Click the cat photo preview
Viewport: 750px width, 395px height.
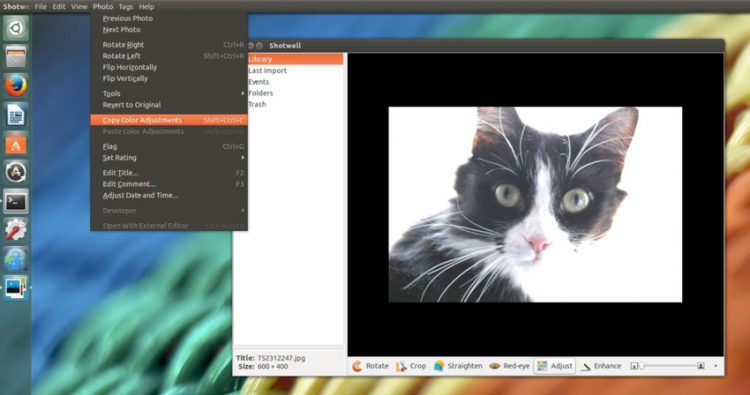click(535, 205)
